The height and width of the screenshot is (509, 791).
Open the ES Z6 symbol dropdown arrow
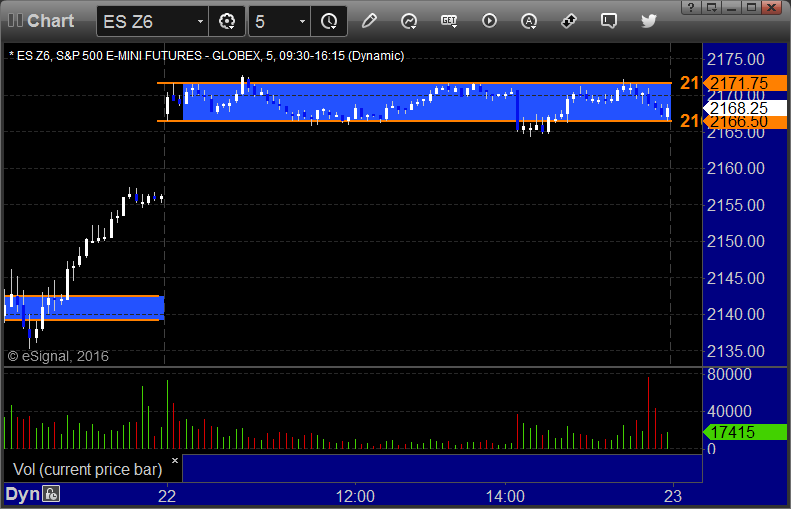[200, 22]
